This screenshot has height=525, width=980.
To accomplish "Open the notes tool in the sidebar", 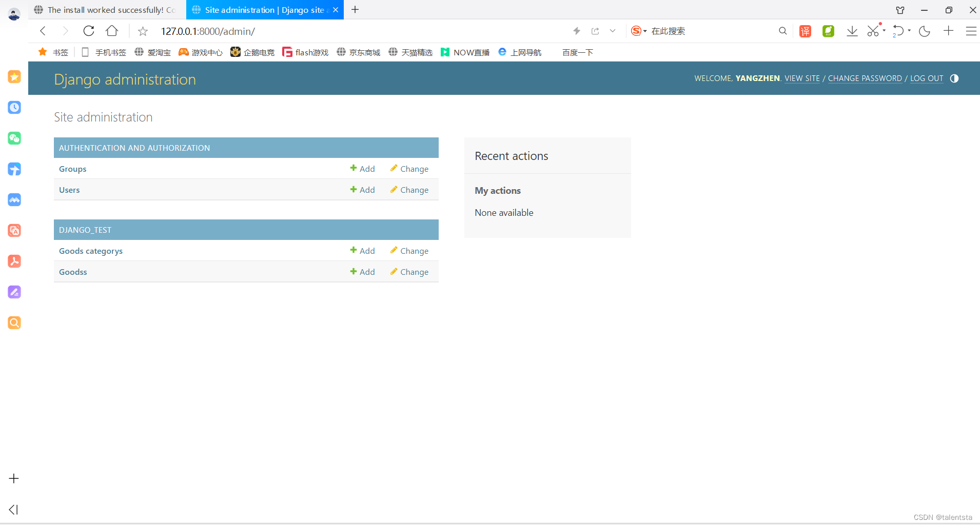I will [14, 292].
